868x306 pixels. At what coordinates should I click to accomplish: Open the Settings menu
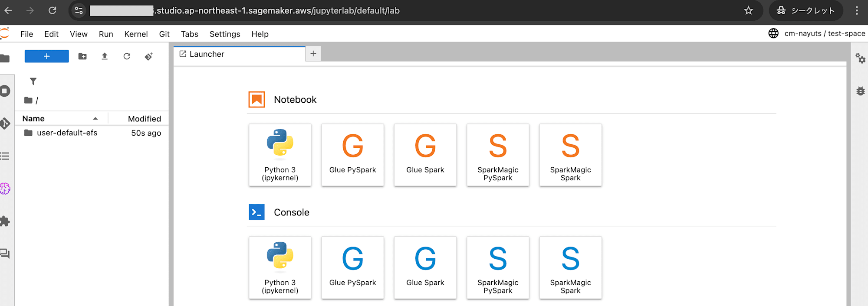pos(225,34)
